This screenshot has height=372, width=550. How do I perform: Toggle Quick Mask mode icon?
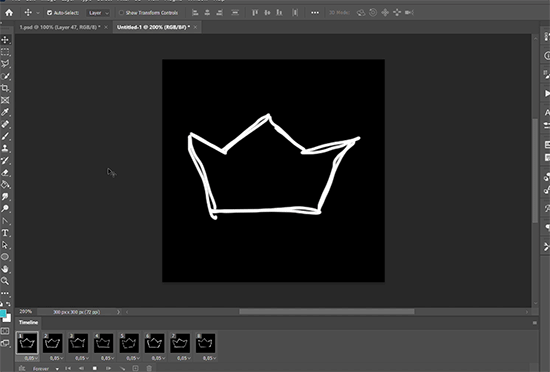[5, 331]
